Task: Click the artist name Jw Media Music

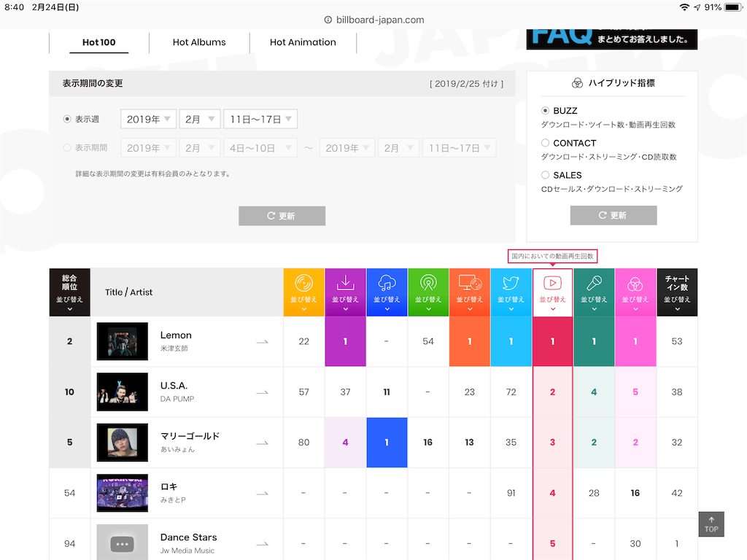Action: pos(187,551)
